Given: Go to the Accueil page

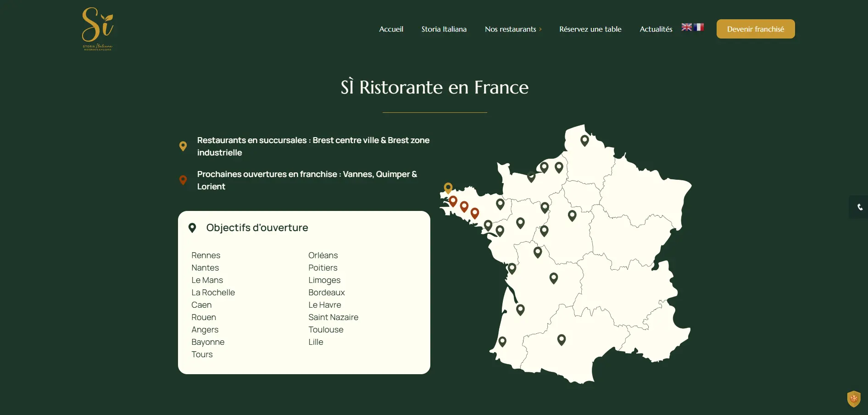Looking at the screenshot, I should tap(391, 29).
